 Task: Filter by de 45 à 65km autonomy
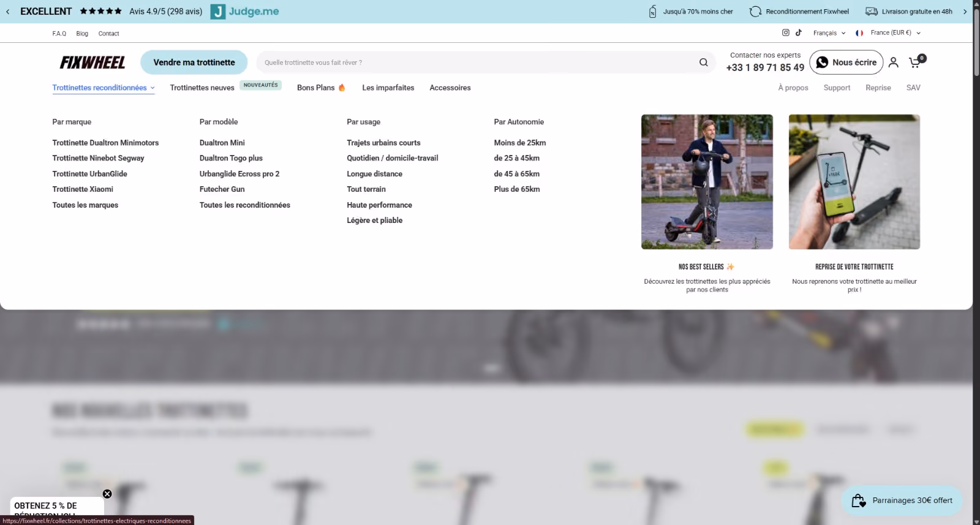pyautogui.click(x=517, y=174)
